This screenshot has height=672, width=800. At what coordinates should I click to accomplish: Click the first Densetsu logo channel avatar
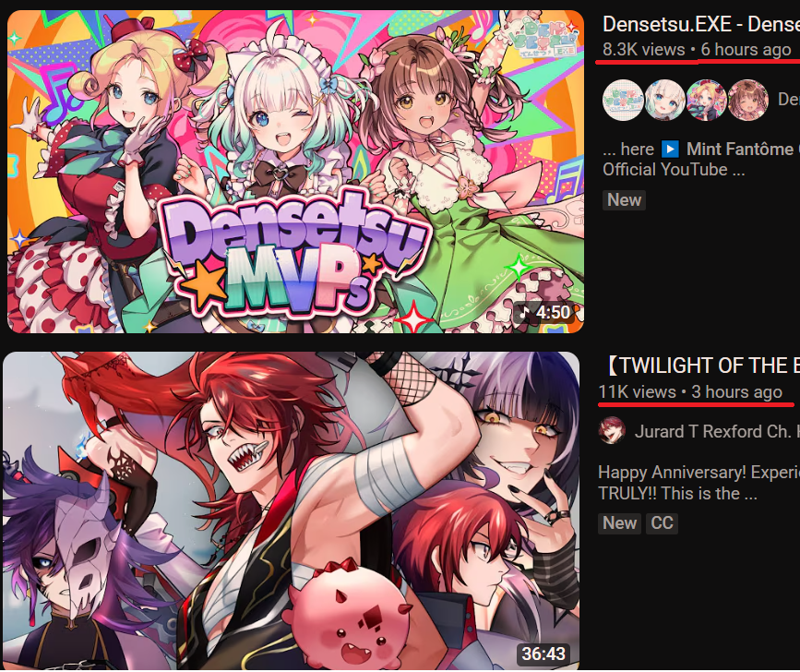(x=623, y=100)
